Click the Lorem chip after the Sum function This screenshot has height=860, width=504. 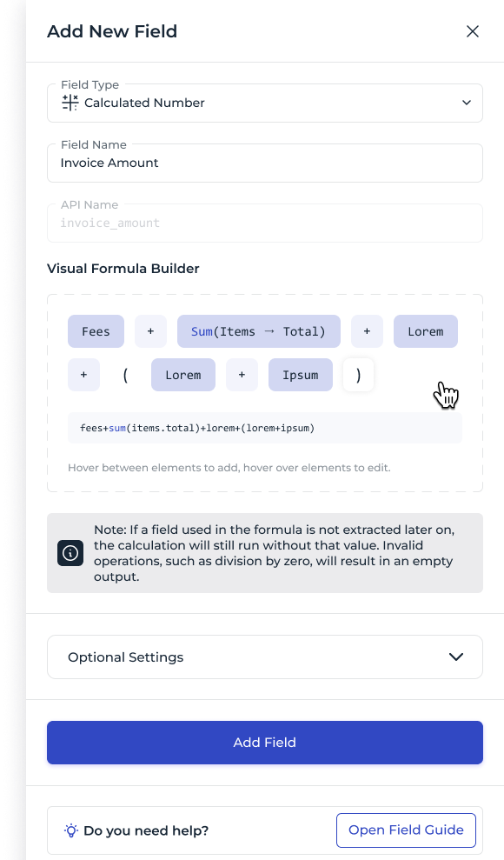[425, 331]
